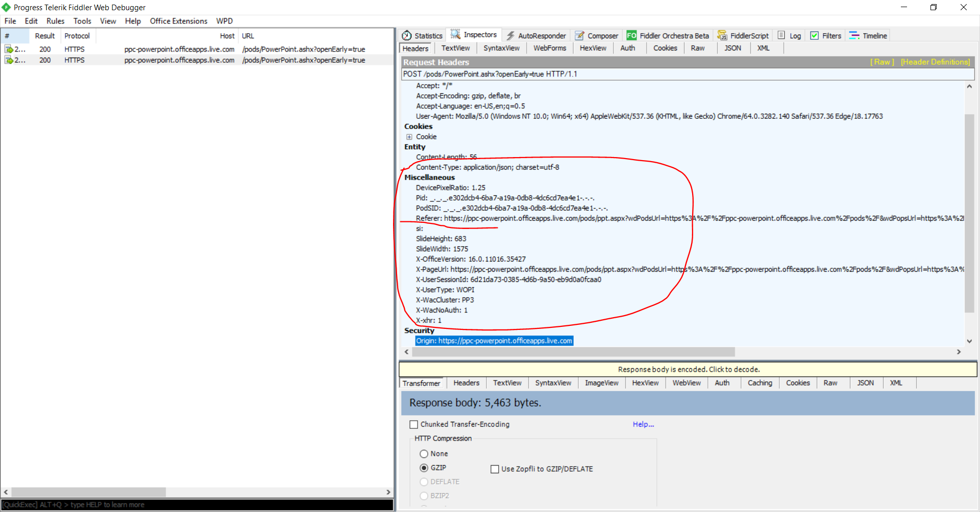Open the FiddlerScript tab
This screenshot has height=512, width=980.
(743, 36)
